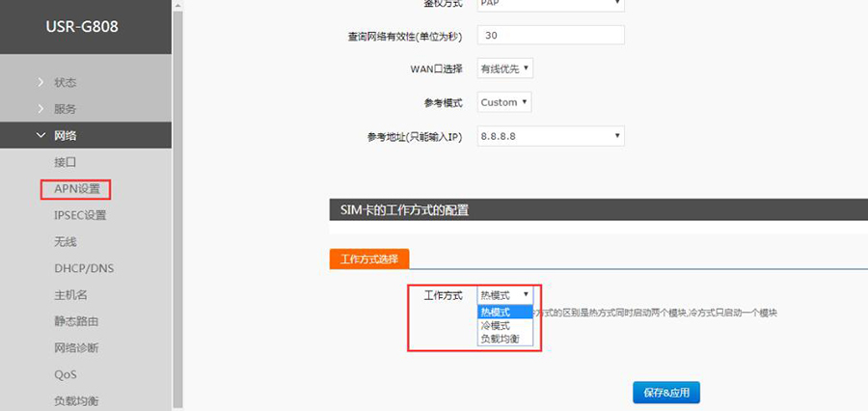Open the QoS settings page
Screen dimensions: 868x411
65,374
